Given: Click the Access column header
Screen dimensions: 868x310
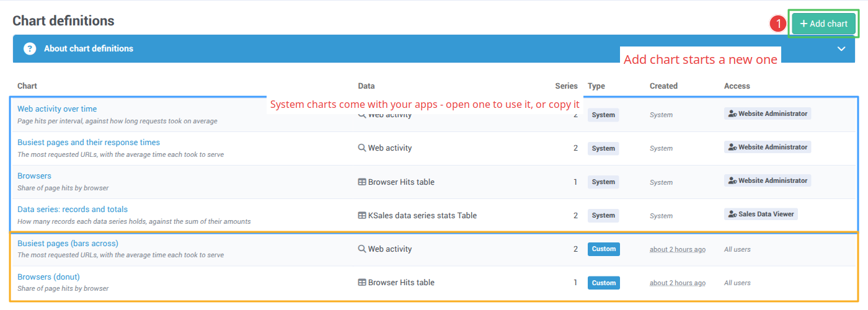Looking at the screenshot, I should [x=737, y=86].
